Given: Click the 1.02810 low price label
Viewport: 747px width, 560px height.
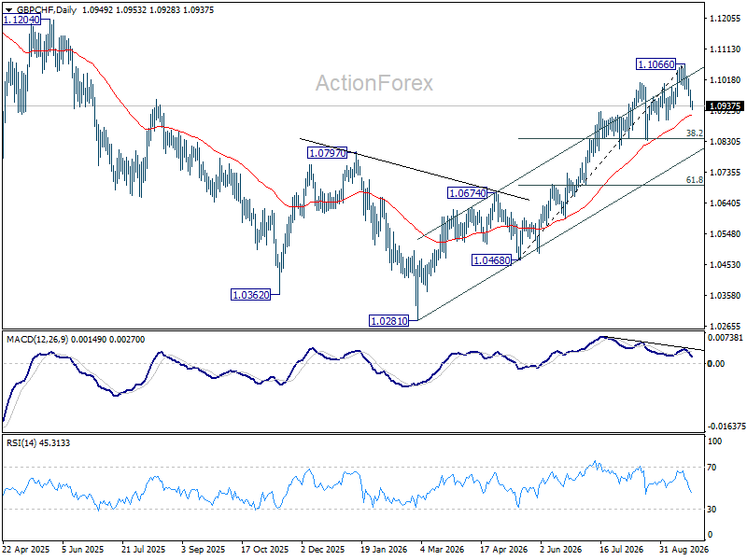Looking at the screenshot, I should (x=389, y=321).
